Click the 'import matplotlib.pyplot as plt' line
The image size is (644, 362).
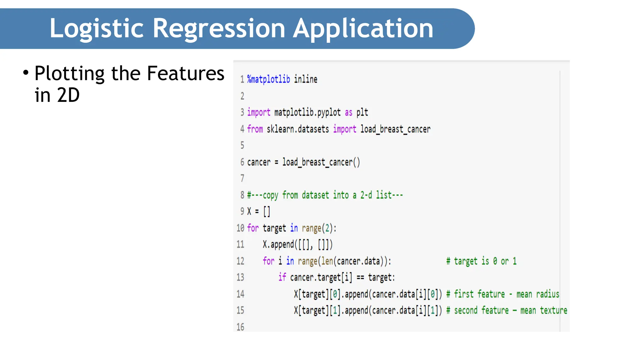coord(307,112)
